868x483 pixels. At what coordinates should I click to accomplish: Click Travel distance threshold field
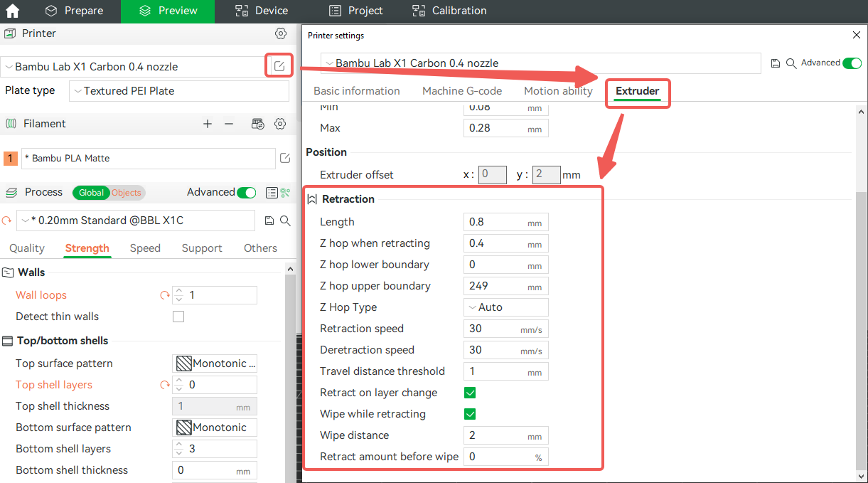(506, 371)
